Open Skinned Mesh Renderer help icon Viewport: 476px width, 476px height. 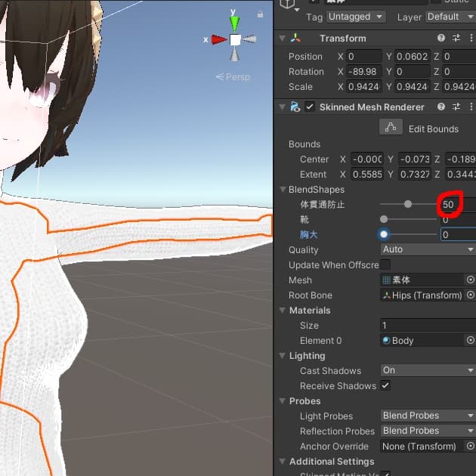click(441, 107)
